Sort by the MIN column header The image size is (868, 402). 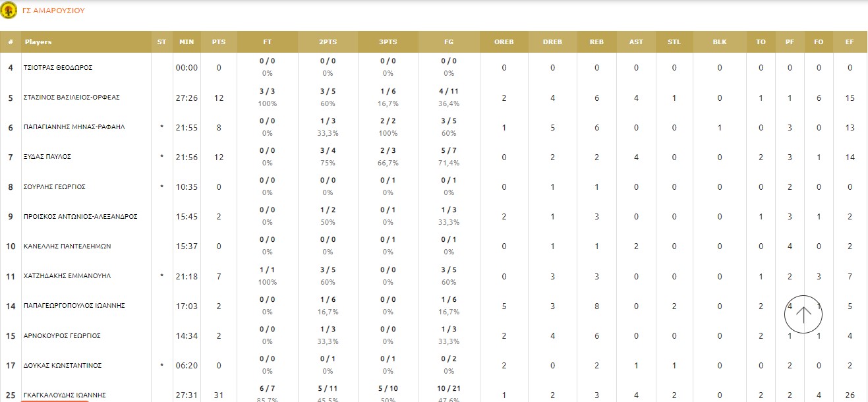click(187, 42)
